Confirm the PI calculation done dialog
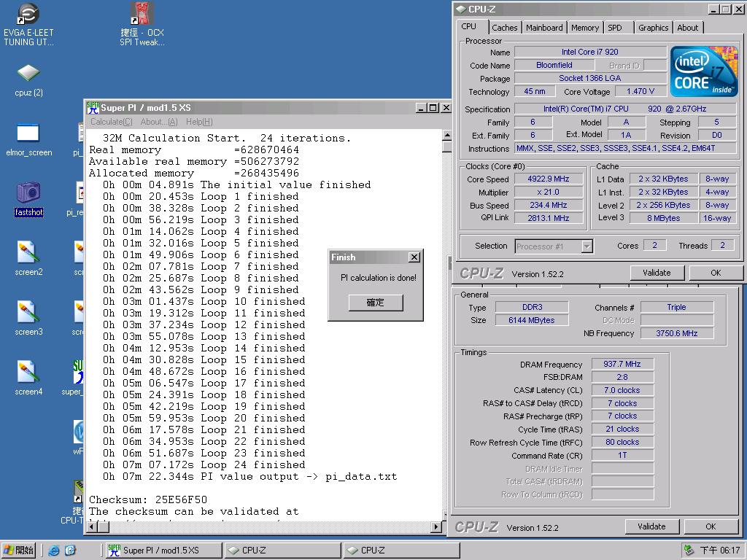Viewport: 747px width, 560px height. (376, 303)
